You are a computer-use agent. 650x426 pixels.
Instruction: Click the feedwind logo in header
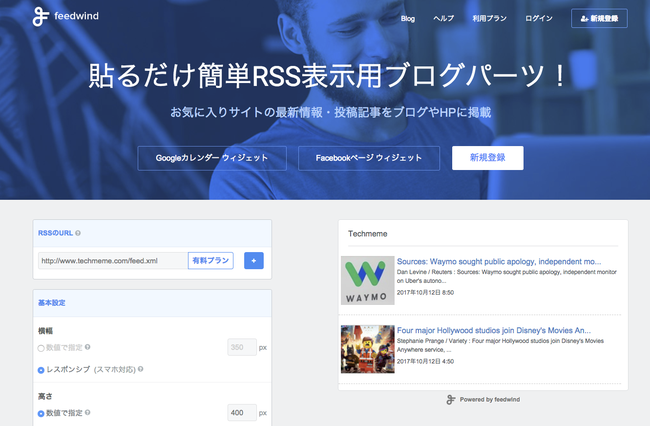(65, 16)
